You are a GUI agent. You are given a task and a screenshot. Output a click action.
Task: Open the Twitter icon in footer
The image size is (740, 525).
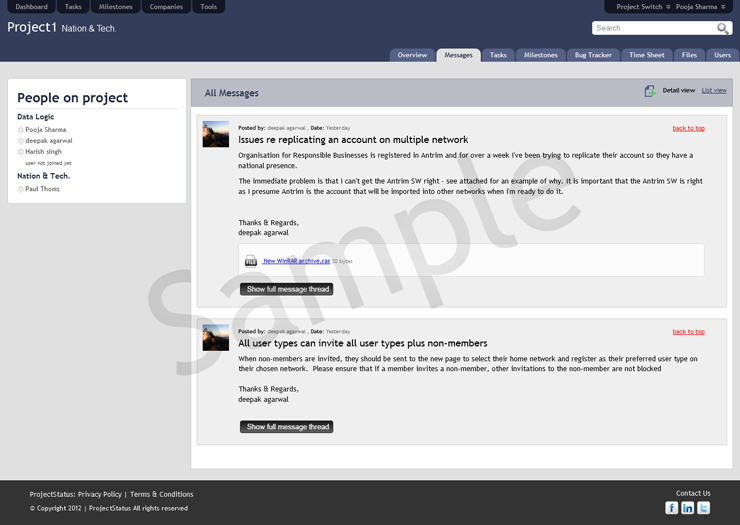(704, 508)
